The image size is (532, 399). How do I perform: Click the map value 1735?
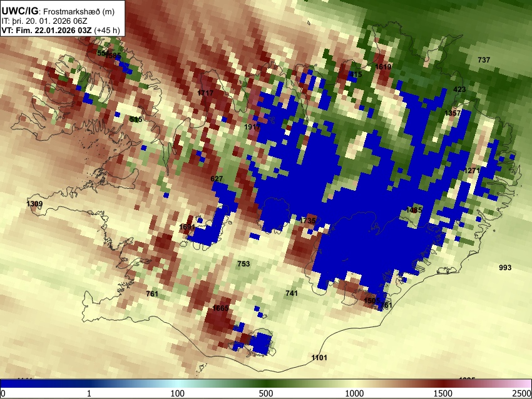click(x=308, y=221)
